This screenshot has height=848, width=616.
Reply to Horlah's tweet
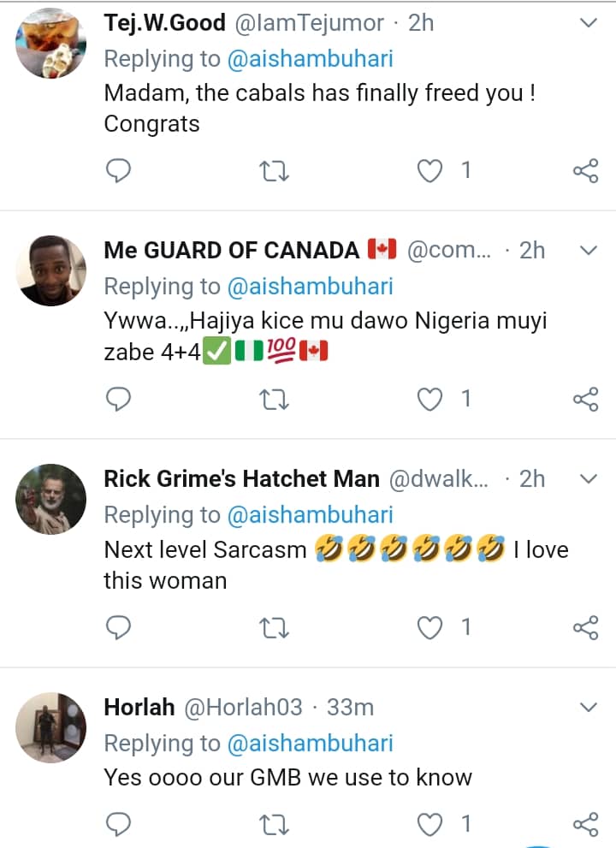click(117, 824)
